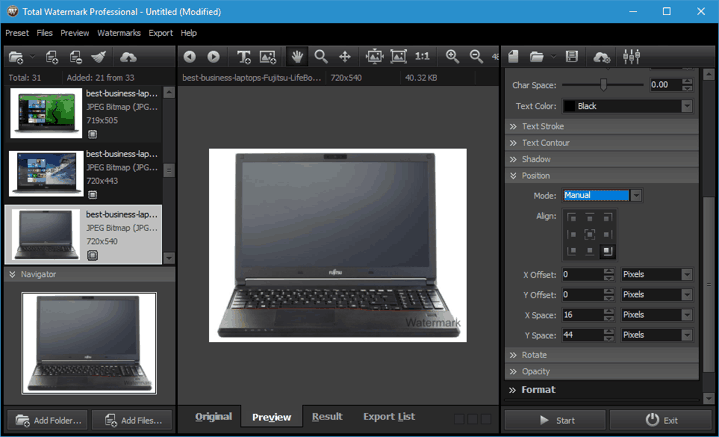Select top-right alignment in Align grid
The width and height of the screenshot is (719, 437).
click(x=608, y=217)
